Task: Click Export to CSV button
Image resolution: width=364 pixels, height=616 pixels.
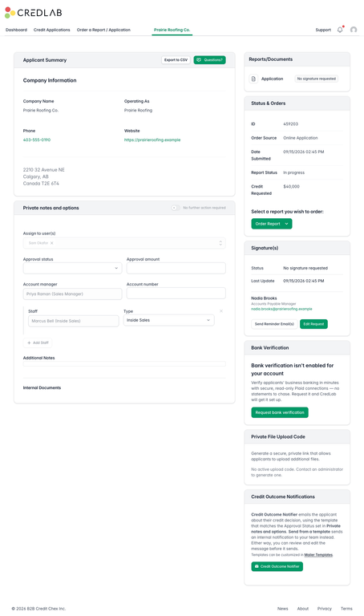Action: point(176,60)
